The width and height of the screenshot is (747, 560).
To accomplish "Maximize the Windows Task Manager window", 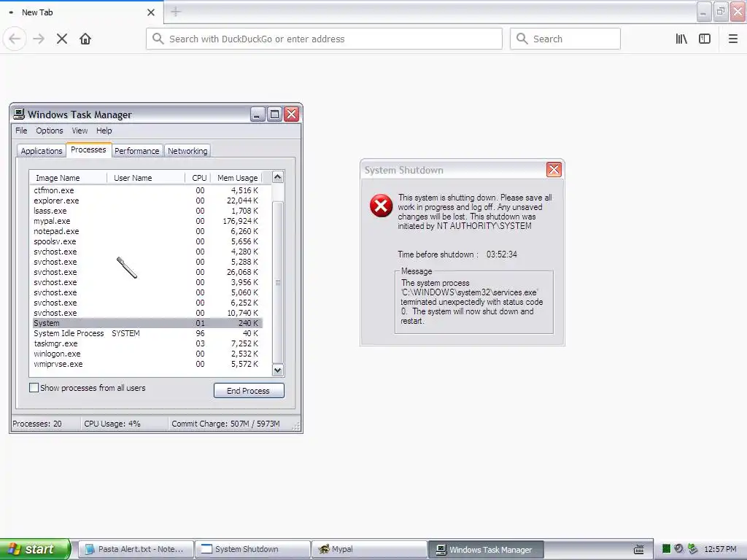I will coord(274,114).
